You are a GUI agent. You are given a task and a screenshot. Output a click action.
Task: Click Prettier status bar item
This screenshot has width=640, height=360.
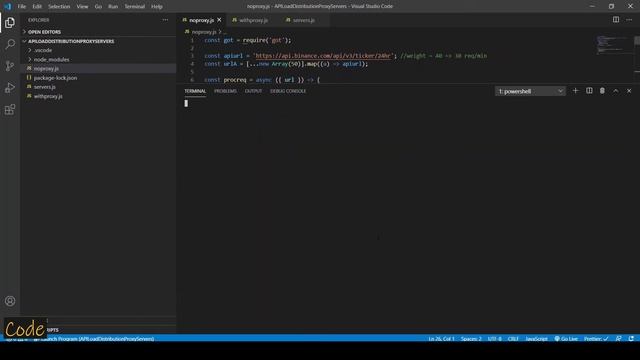596,339
